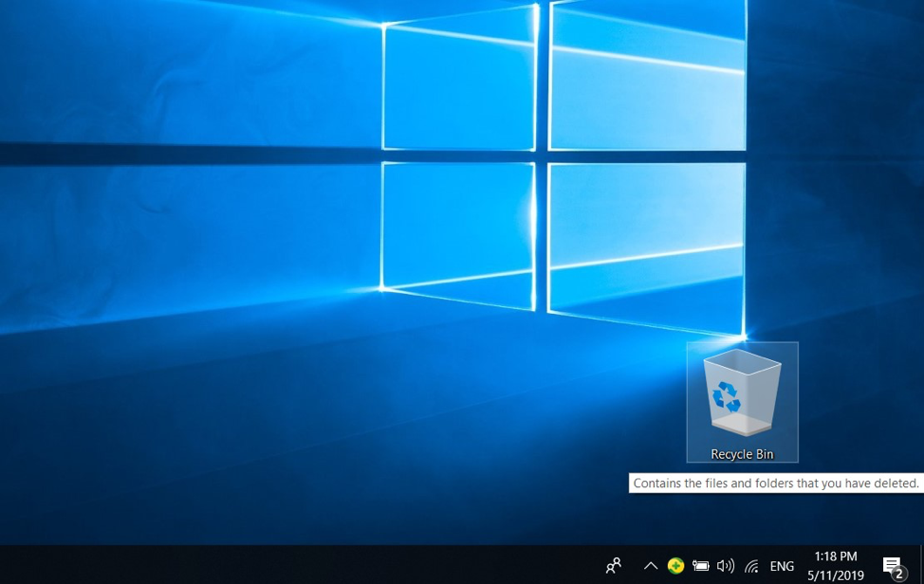This screenshot has height=584, width=924.
Task: Adjust system volume via the speaker icon
Action: [726, 565]
